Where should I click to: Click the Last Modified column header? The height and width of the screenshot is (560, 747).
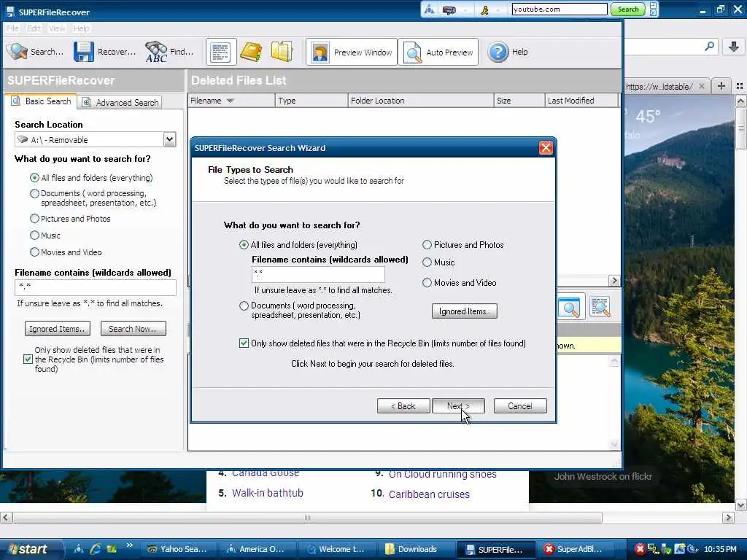[x=581, y=101]
